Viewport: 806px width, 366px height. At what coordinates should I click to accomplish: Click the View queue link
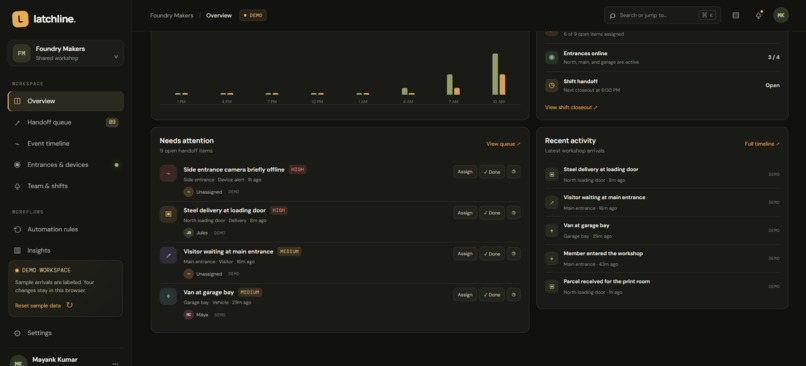(503, 144)
